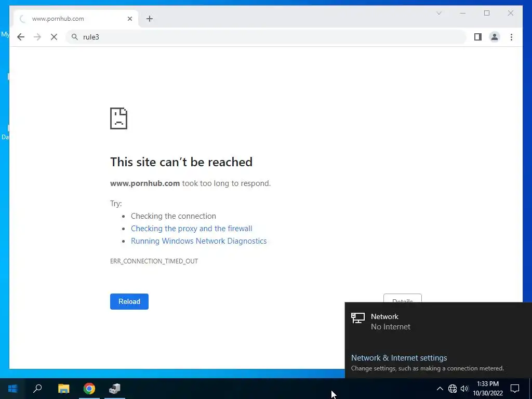Expand the tab search chevron
532x399 pixels.
click(438, 13)
